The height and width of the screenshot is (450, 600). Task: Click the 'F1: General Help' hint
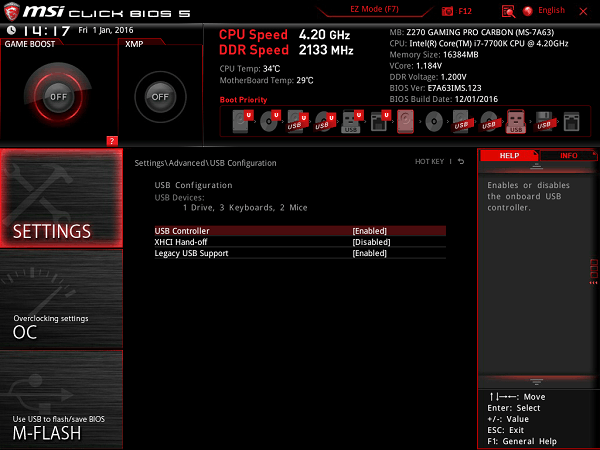[522, 441]
